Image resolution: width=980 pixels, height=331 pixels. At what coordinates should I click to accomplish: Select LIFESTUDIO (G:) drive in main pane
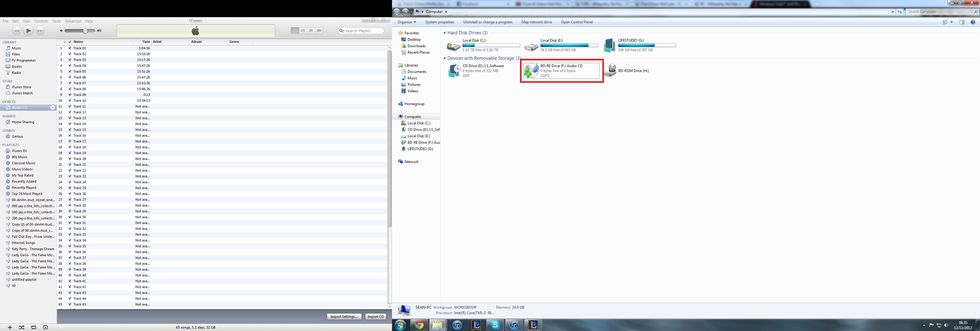(639, 45)
